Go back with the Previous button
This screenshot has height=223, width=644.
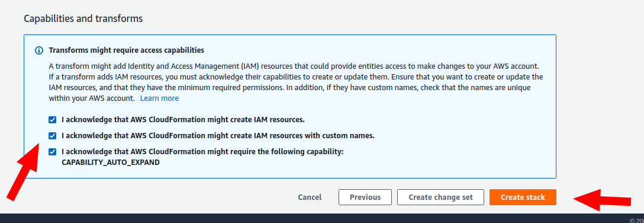(x=365, y=197)
